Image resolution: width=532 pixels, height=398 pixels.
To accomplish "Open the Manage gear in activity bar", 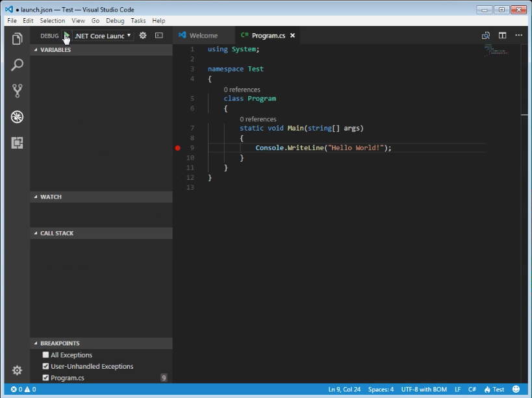I will tap(17, 370).
